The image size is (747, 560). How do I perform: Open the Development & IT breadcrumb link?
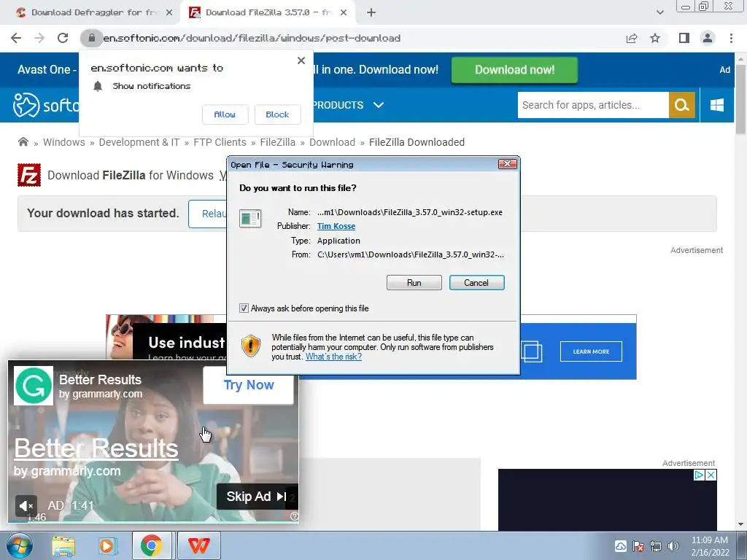point(139,142)
